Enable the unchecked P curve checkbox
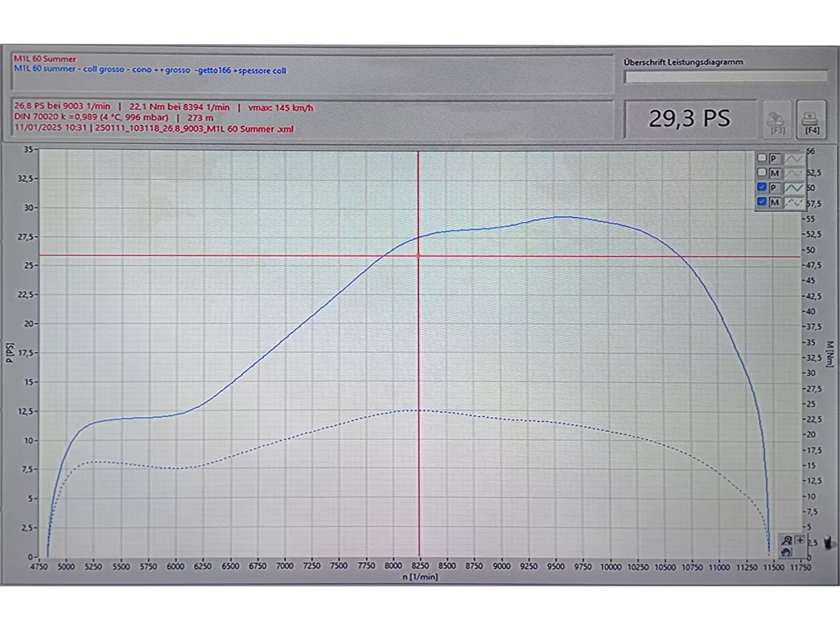 [x=762, y=159]
